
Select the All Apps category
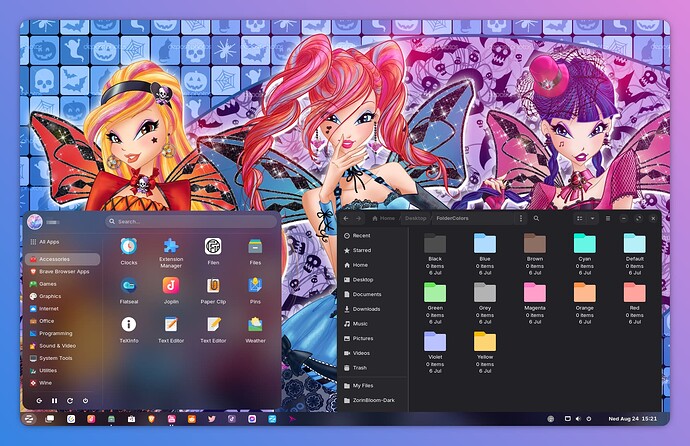pos(62,242)
